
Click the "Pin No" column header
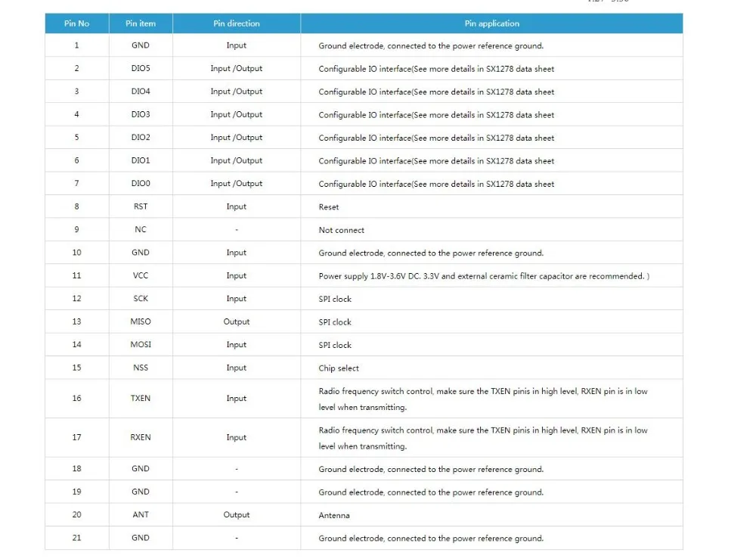pos(76,23)
